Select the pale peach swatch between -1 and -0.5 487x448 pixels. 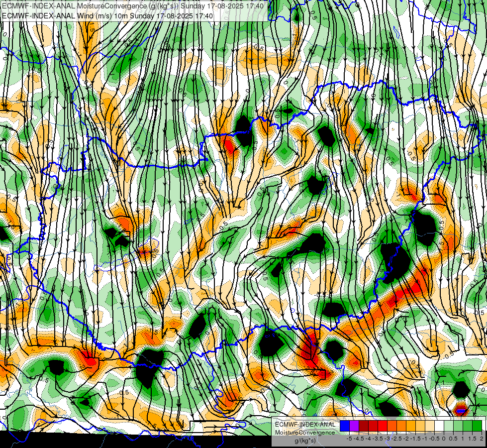tap(430, 426)
